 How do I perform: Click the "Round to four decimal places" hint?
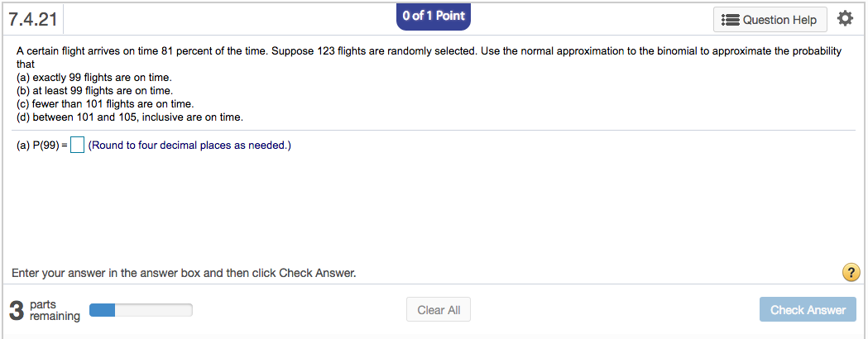click(x=189, y=146)
